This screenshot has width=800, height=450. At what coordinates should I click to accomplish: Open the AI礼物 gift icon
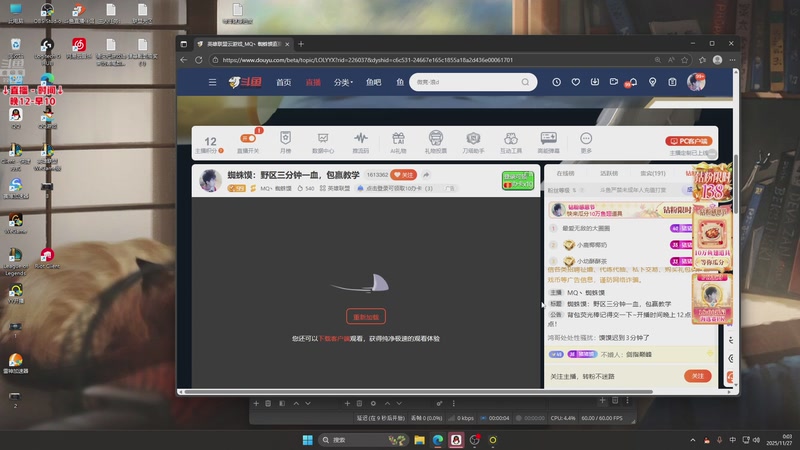(x=398, y=142)
